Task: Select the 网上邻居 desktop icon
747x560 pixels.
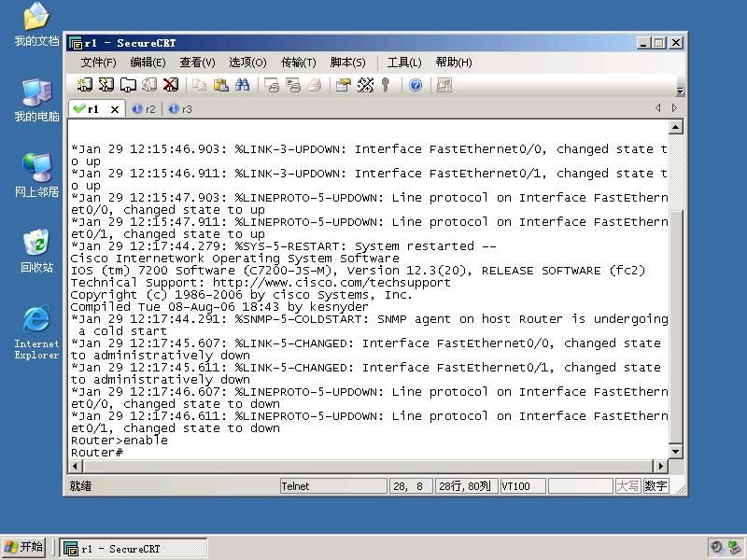Action: [x=36, y=175]
